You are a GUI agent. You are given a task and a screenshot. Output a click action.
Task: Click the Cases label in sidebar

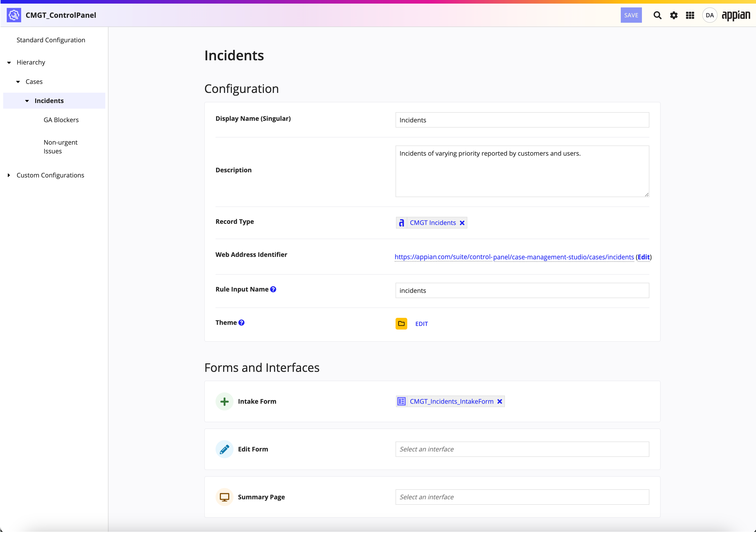tap(34, 82)
